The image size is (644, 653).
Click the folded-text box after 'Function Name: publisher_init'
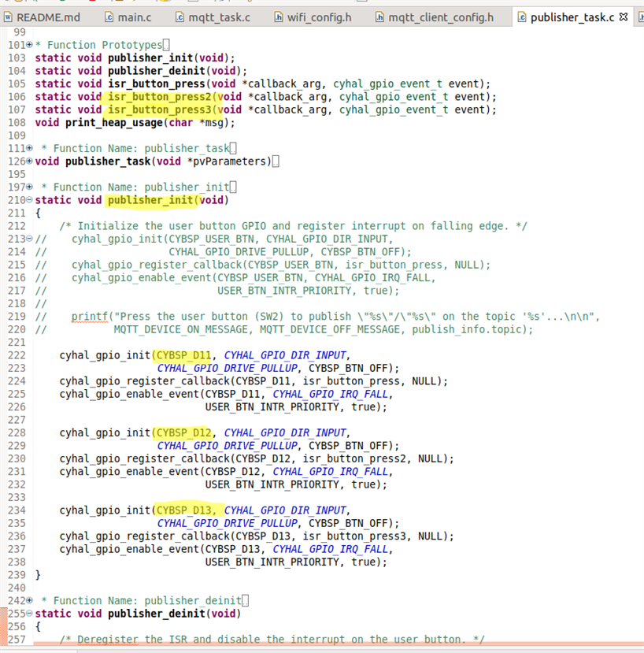[233, 187]
